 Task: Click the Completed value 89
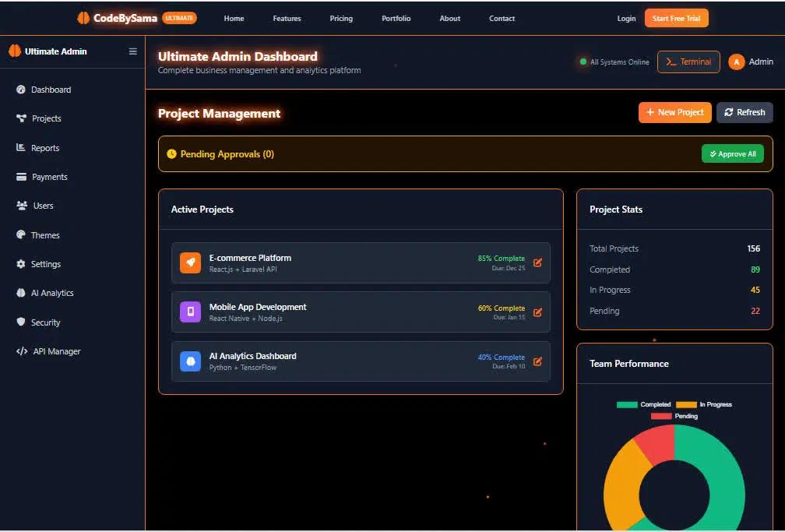[755, 270]
